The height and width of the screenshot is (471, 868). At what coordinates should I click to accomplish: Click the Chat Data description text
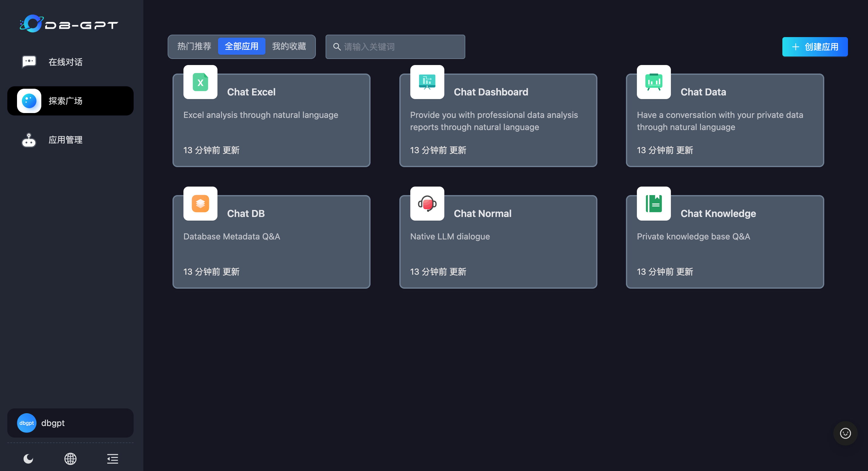pyautogui.click(x=720, y=121)
